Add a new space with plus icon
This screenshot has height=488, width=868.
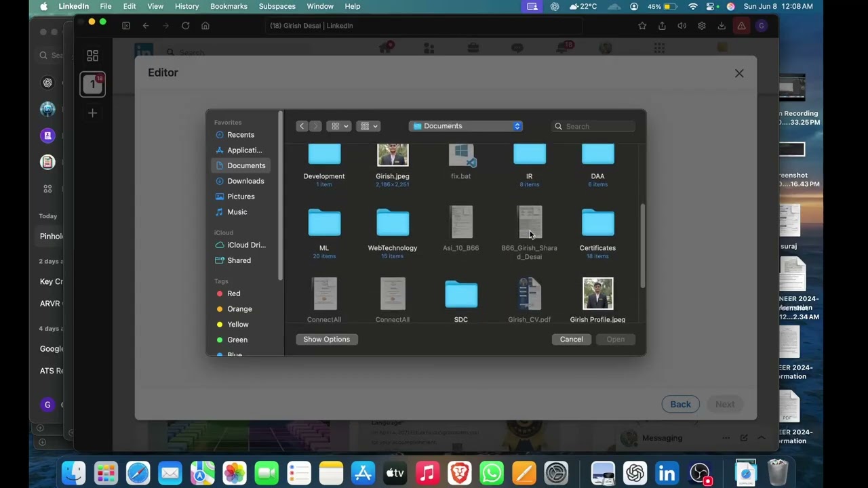pos(93,113)
